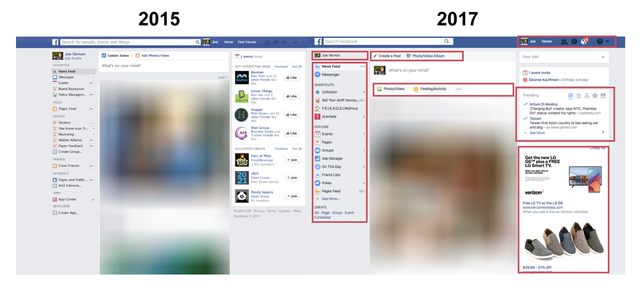Click Find Friends in the 2015 top bar
This screenshot has width=644, height=288.
pos(247,42)
